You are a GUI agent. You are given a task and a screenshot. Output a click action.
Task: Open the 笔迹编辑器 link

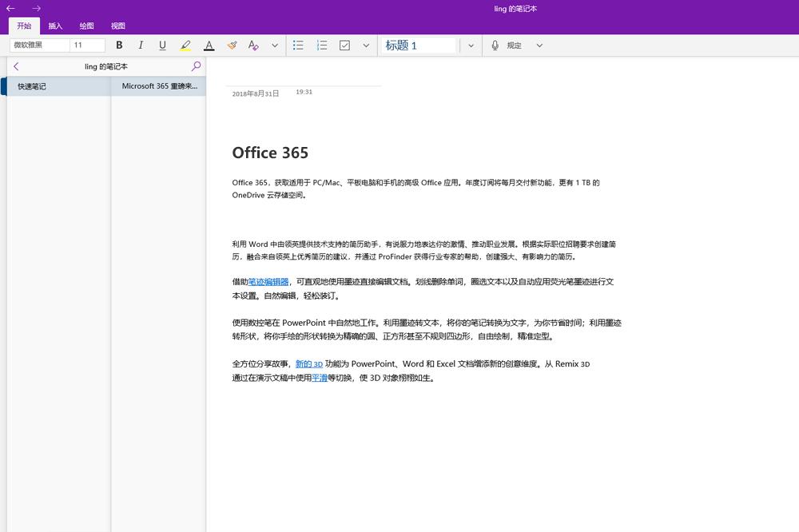[268, 281]
